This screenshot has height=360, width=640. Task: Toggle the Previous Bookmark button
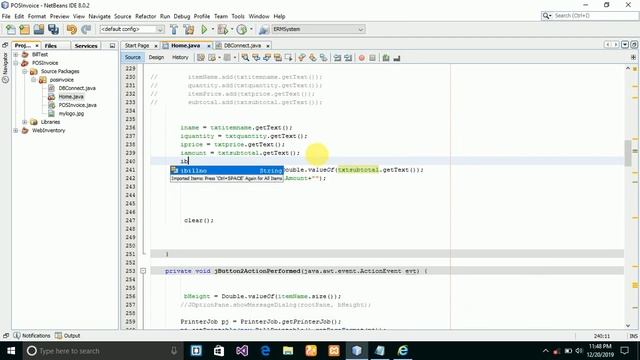pyautogui.click(x=302, y=58)
